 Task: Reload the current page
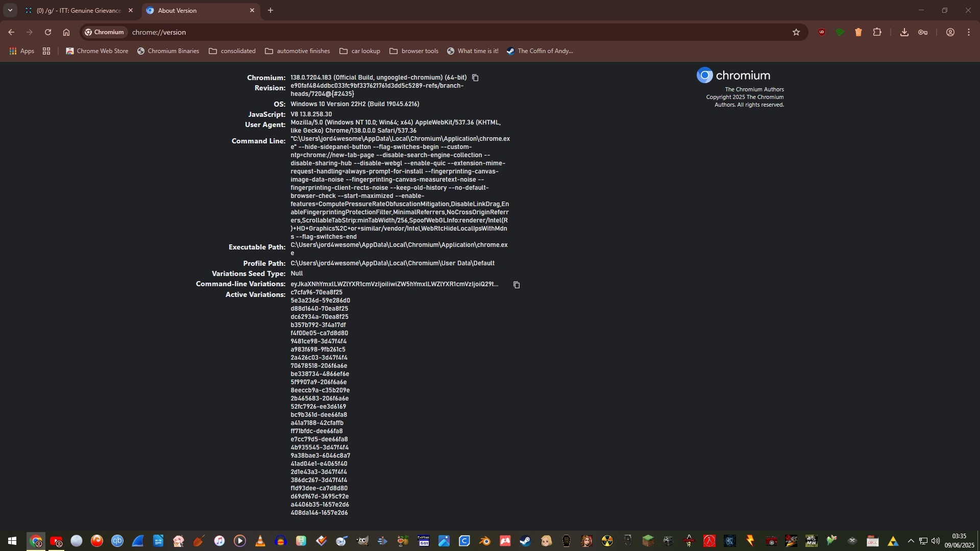(48, 32)
